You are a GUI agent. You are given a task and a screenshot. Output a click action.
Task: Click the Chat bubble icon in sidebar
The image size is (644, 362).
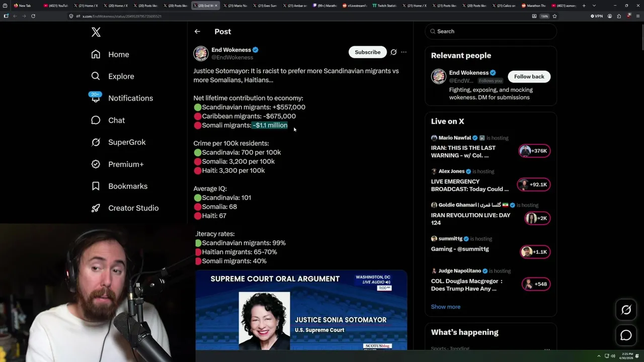tap(96, 120)
